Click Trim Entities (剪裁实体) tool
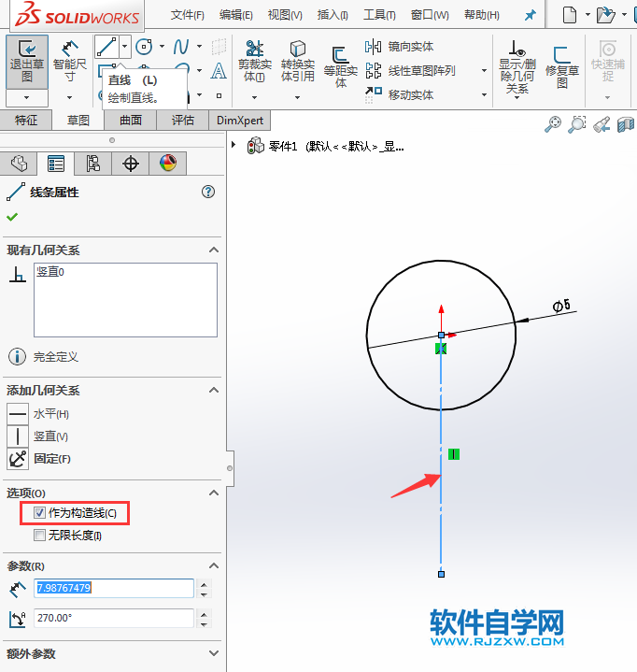This screenshot has width=637, height=672. pyautogui.click(x=254, y=62)
